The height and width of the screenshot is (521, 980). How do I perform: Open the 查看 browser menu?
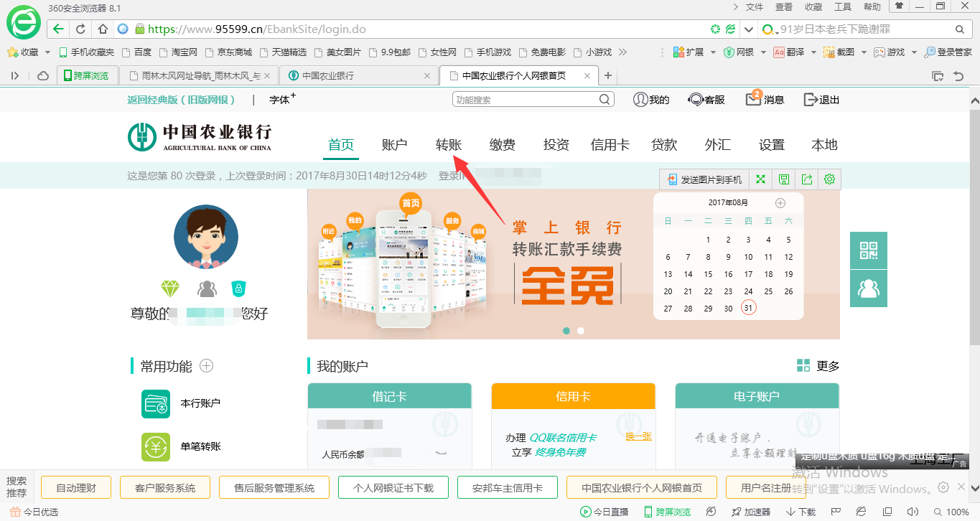click(x=784, y=7)
